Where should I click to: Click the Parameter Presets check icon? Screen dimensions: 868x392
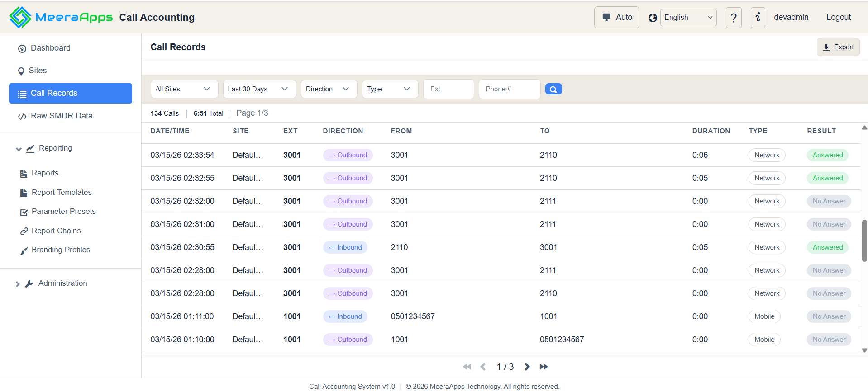[24, 212]
